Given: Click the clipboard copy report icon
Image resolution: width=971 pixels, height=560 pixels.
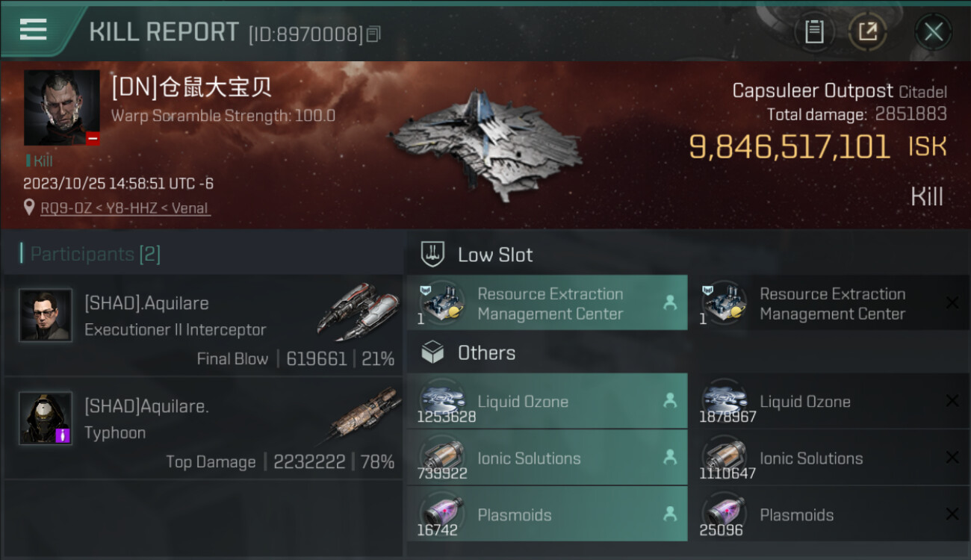Looking at the screenshot, I should tap(814, 31).
